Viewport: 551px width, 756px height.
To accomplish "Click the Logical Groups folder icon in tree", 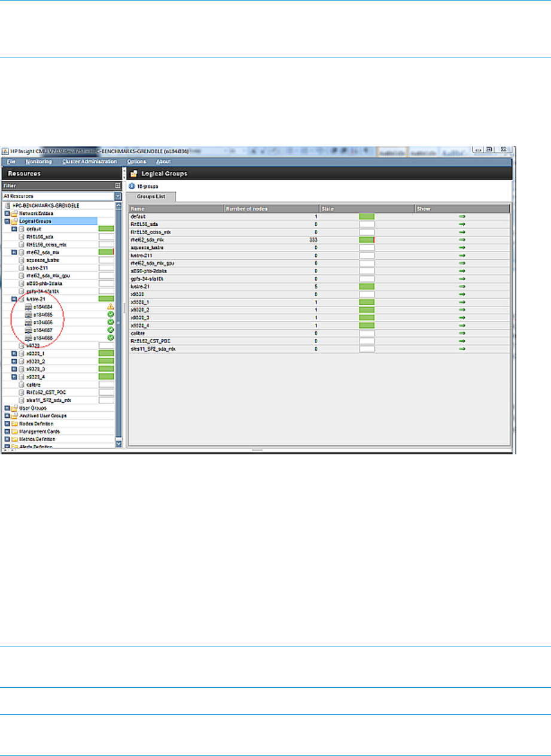I will click(14, 221).
